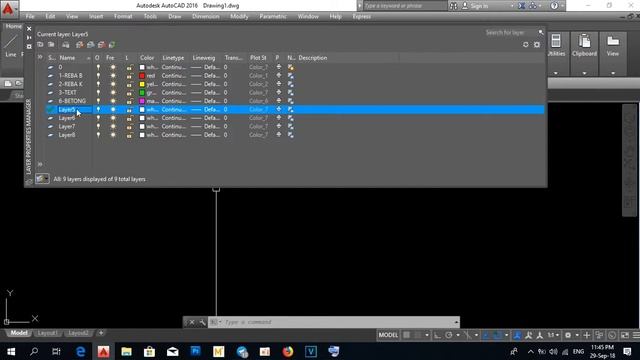Click the Line tool in ribbon
Screen dimensions: 640x360
tap(11, 46)
